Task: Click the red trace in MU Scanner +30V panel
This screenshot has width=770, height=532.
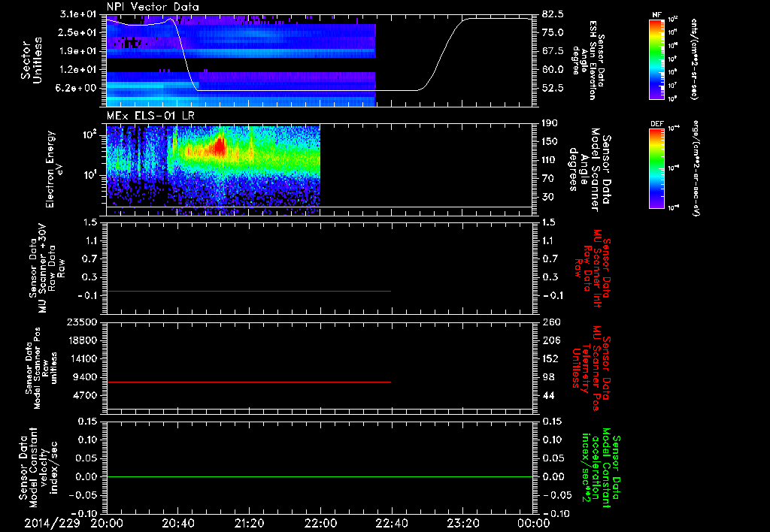Action: [249, 291]
